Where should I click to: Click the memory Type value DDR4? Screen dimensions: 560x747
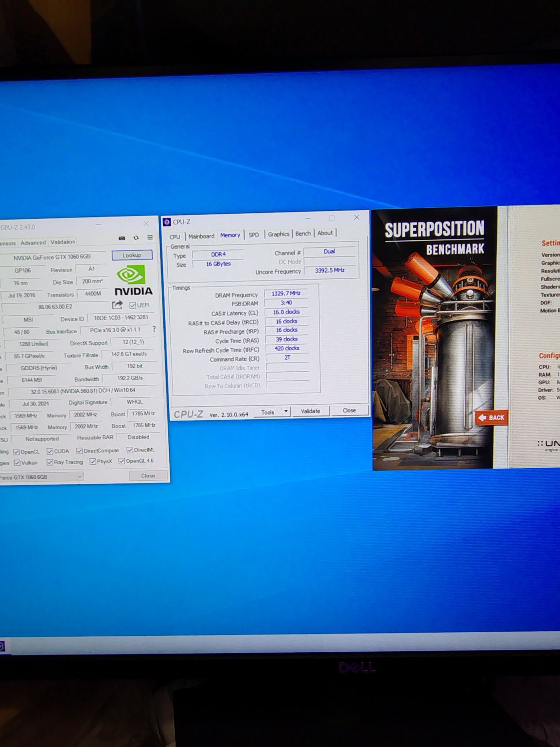(218, 254)
